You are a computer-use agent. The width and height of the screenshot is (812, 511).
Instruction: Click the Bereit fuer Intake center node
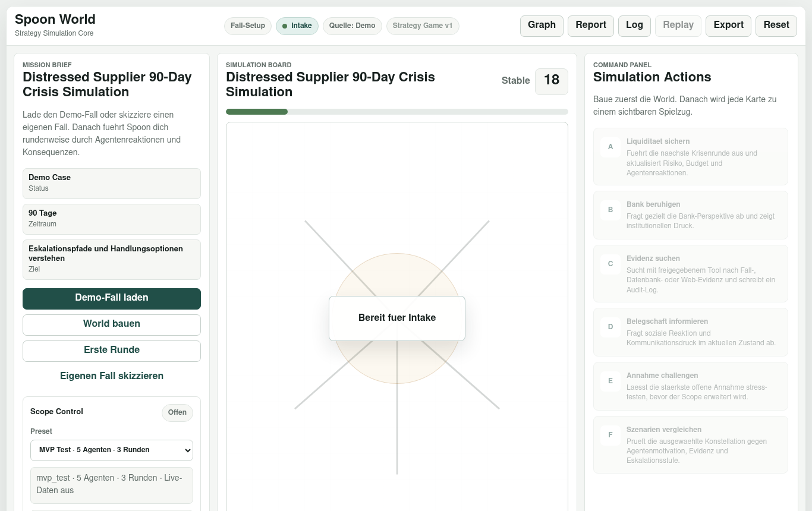397,318
